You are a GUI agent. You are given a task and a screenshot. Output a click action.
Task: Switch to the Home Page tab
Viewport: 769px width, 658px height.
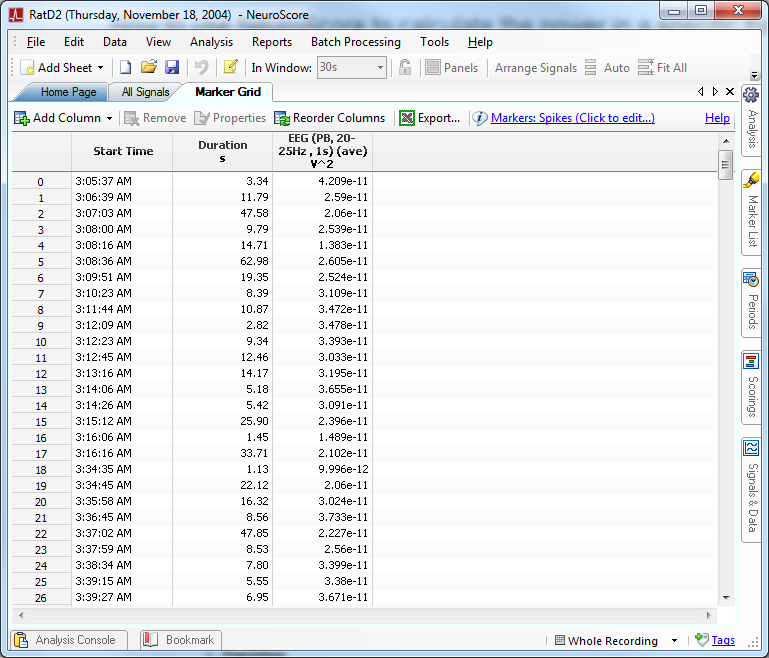click(x=68, y=92)
